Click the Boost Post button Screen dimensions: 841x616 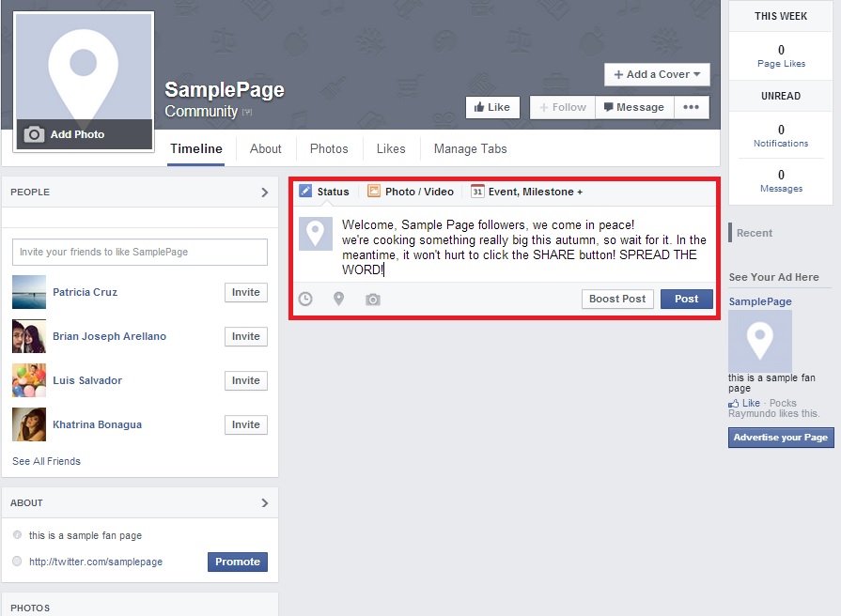(617, 299)
